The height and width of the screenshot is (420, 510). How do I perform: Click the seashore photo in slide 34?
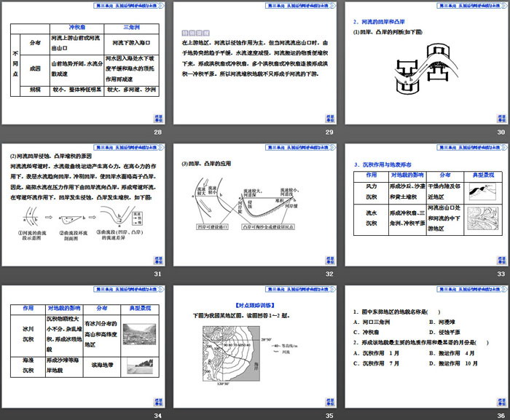pyautogui.click(x=140, y=366)
